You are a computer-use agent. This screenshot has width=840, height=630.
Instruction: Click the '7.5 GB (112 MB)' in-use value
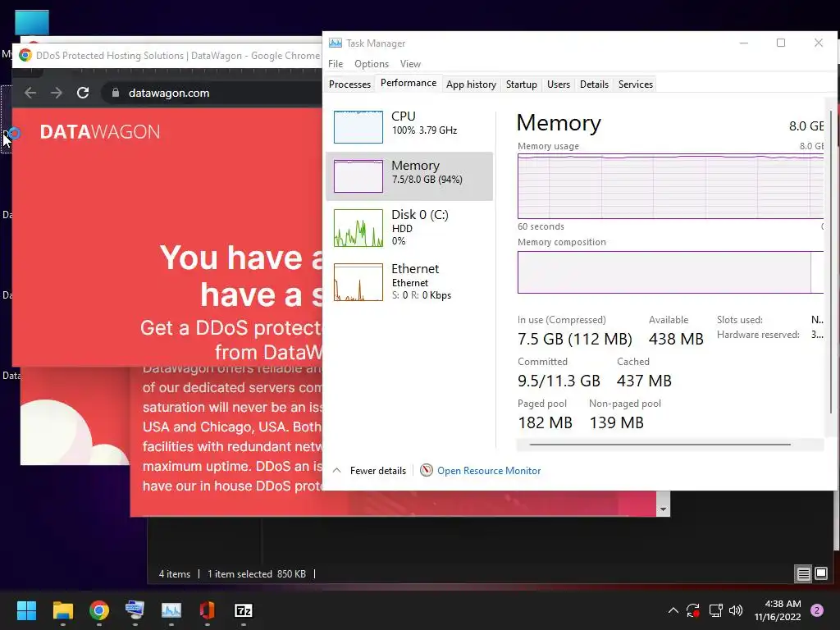click(x=575, y=339)
